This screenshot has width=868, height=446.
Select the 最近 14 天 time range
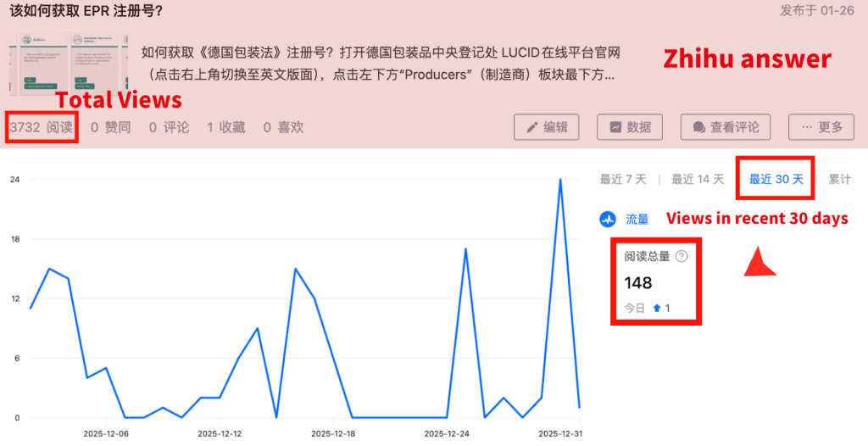point(698,179)
